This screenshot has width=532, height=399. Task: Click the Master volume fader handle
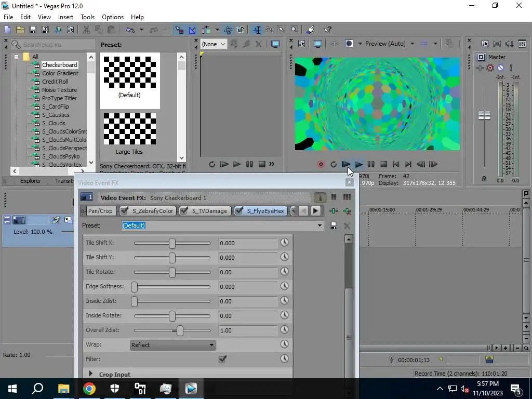[484, 115]
